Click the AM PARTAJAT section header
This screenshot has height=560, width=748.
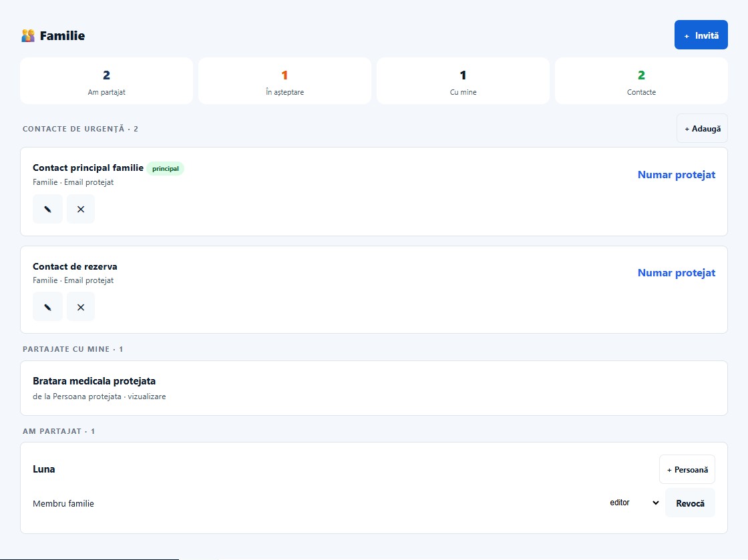59,431
